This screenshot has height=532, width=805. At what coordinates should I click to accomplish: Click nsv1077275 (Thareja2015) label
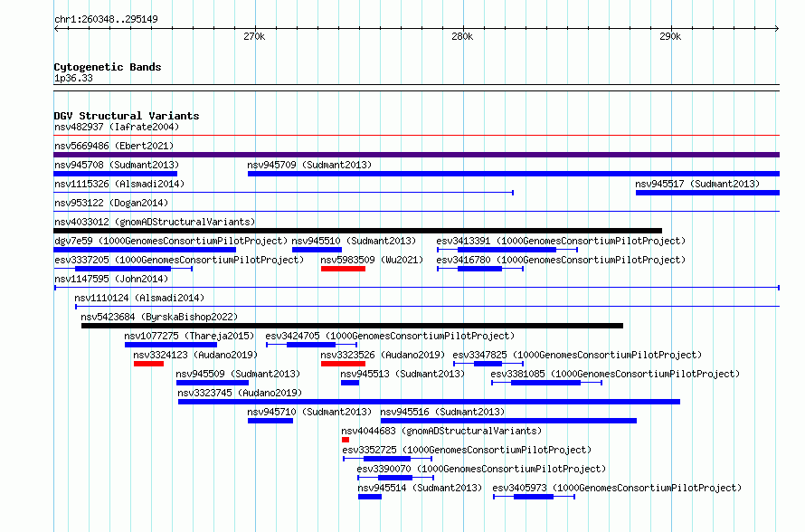(189, 336)
